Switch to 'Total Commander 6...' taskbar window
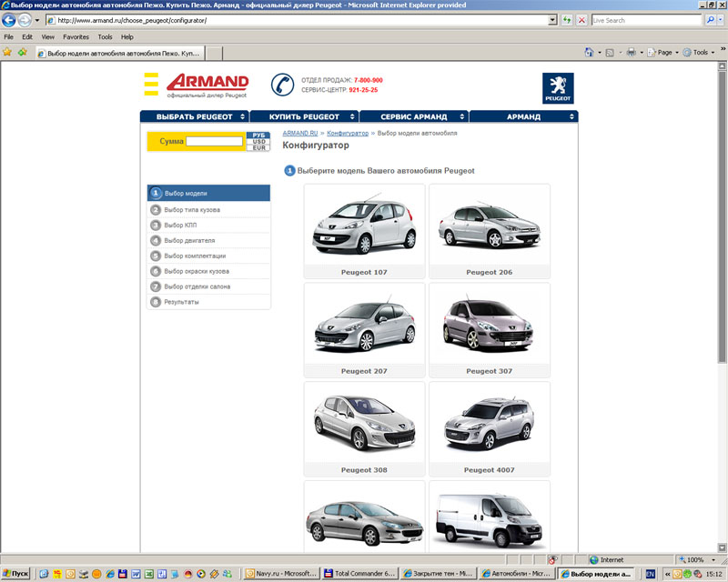This screenshot has height=582, width=728. click(x=359, y=574)
